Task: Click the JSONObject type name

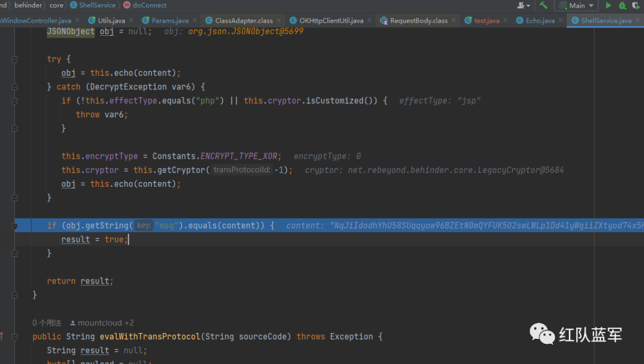Action: (70, 31)
